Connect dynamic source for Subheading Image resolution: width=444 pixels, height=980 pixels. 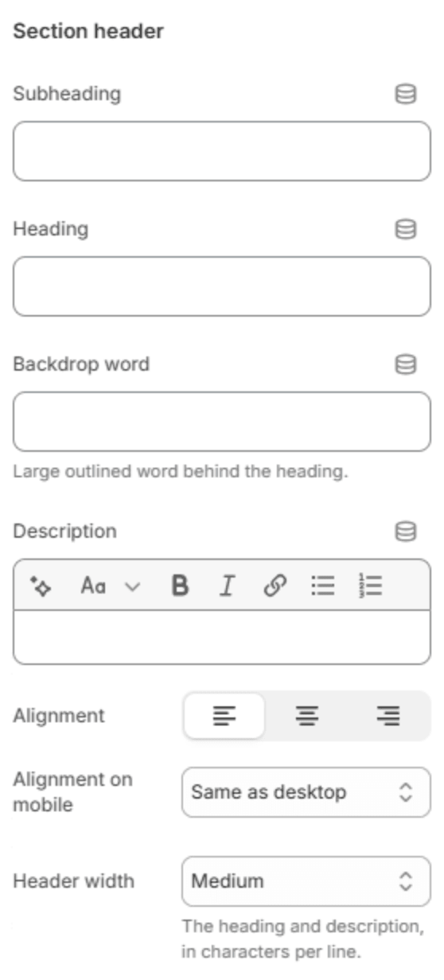coord(406,95)
